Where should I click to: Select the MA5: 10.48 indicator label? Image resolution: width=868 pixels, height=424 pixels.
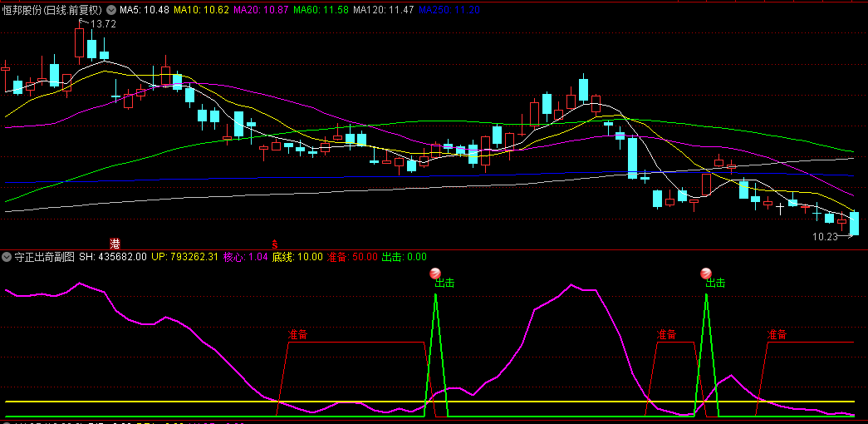point(145,10)
